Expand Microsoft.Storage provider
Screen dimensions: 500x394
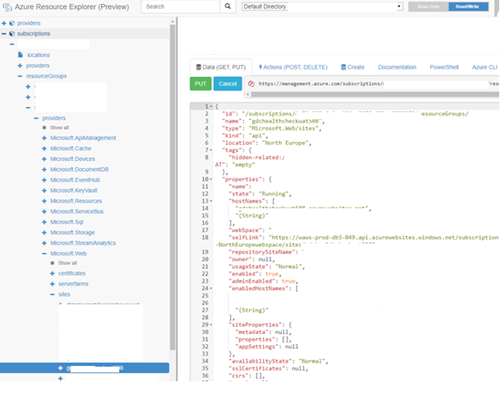tap(44, 232)
